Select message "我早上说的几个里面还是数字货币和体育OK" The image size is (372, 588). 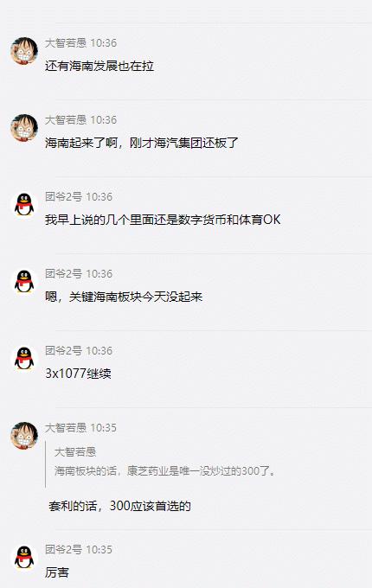point(163,220)
